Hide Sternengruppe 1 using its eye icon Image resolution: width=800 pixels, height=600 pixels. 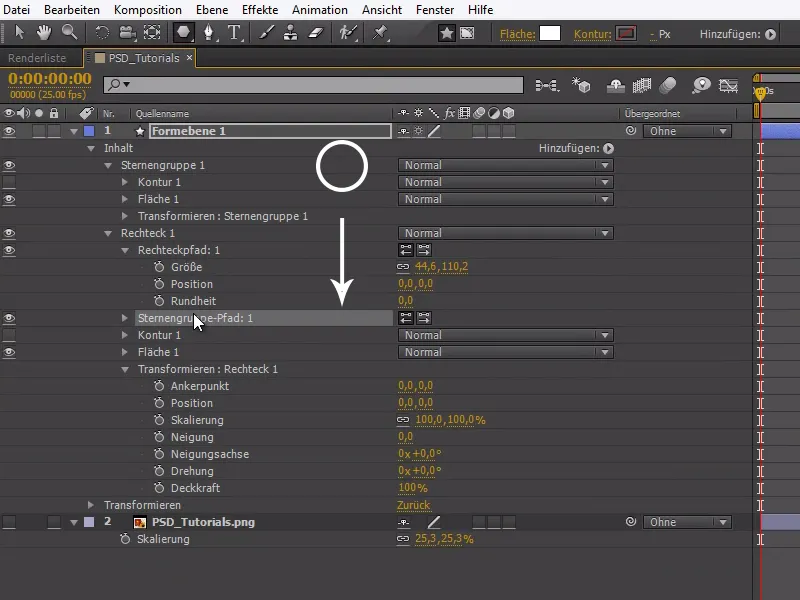coord(9,165)
